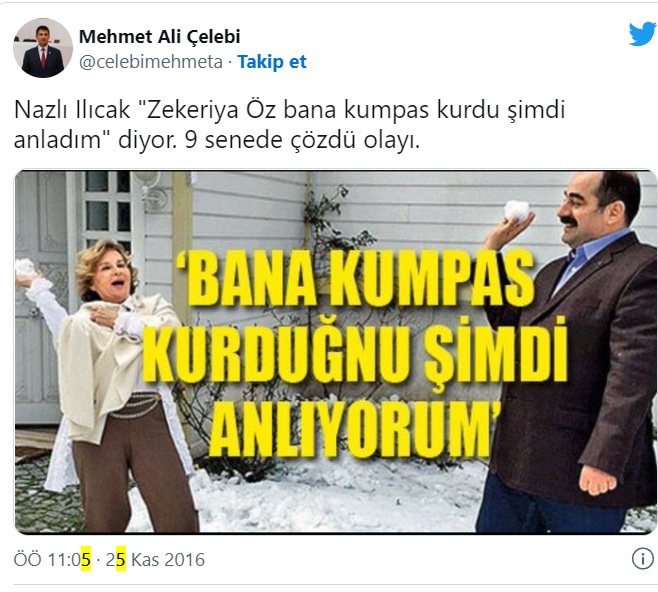Click the 'ÖÖ 11:05' tweet time
Viewport: 658px width, 592px height.
pos(52,559)
